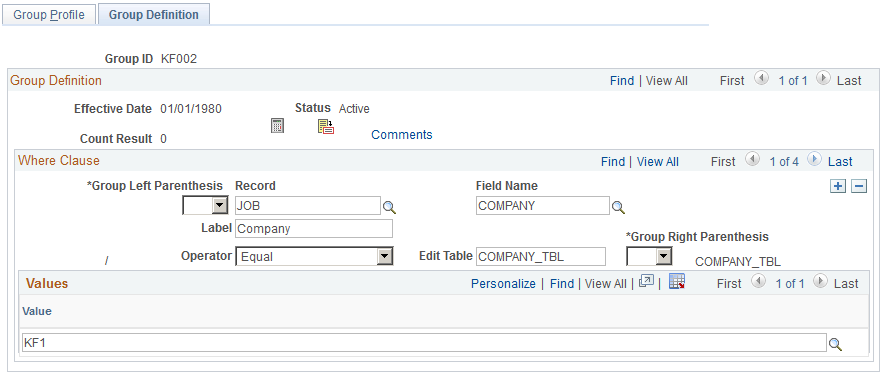
Task: Open the Comments link
Action: [402, 135]
